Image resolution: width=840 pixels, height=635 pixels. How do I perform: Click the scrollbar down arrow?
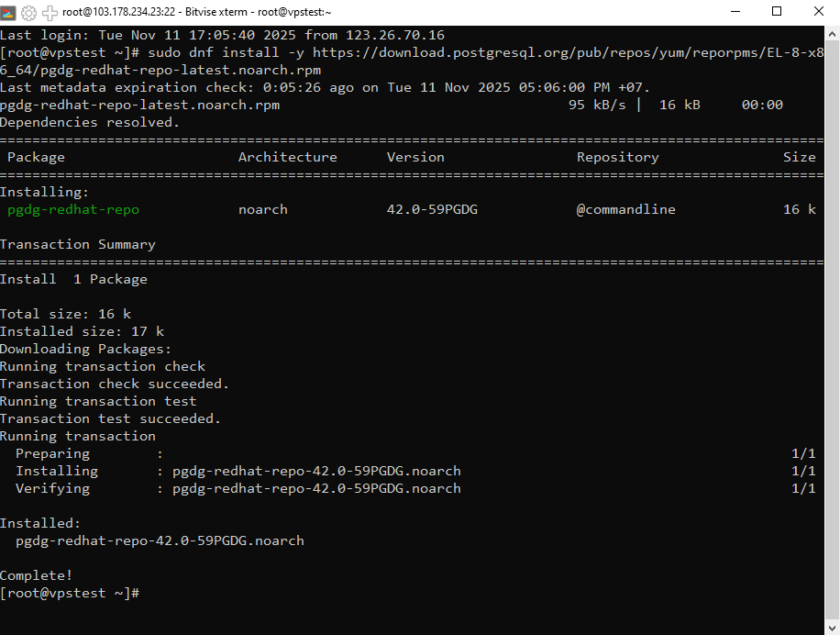coord(833,628)
